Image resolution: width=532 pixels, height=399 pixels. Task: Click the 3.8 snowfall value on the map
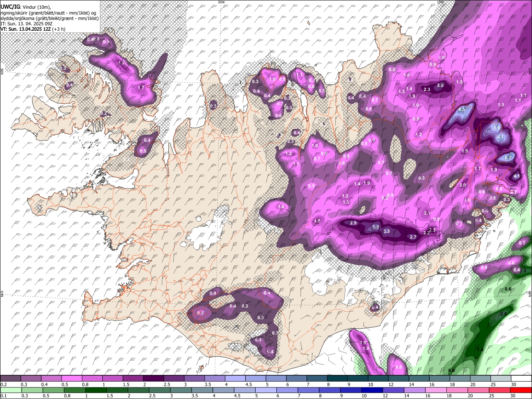[x=375, y=227]
